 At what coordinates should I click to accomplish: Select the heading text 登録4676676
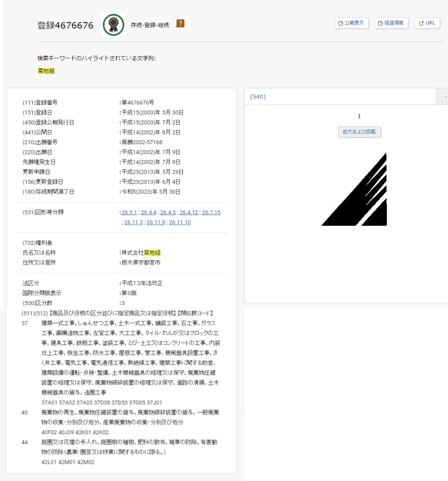65,25
